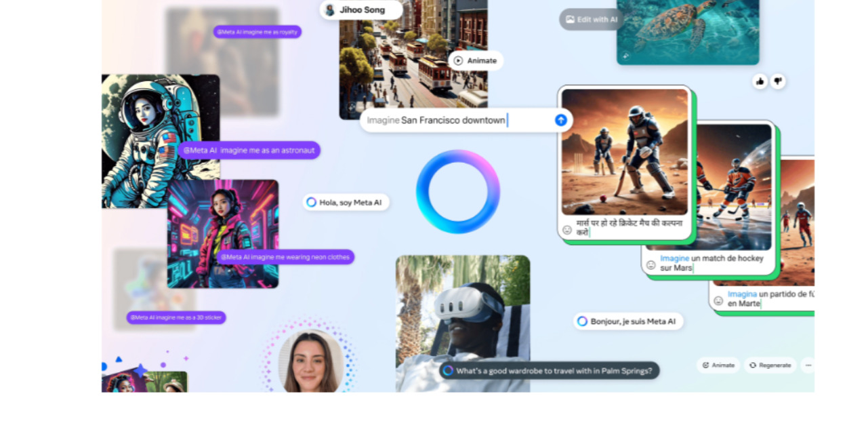Click the 'imagine me as royalty' bubble
The width and height of the screenshot is (868, 434).
pos(257,32)
